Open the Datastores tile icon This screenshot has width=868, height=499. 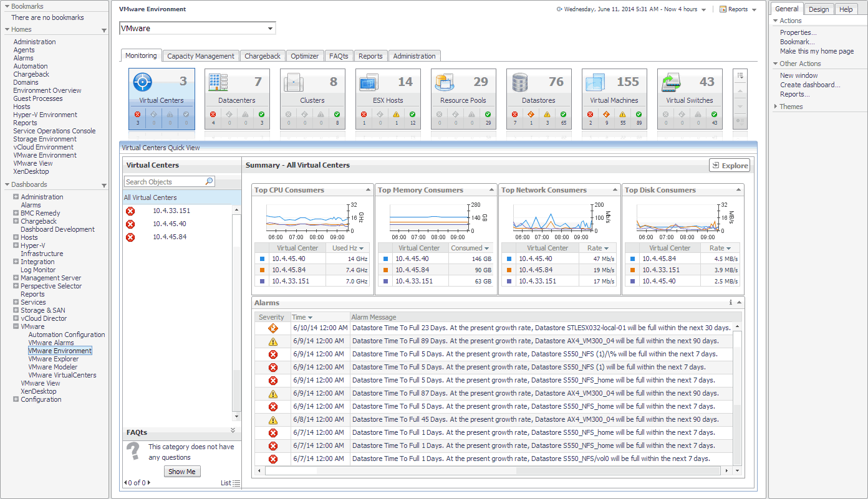[x=520, y=82]
